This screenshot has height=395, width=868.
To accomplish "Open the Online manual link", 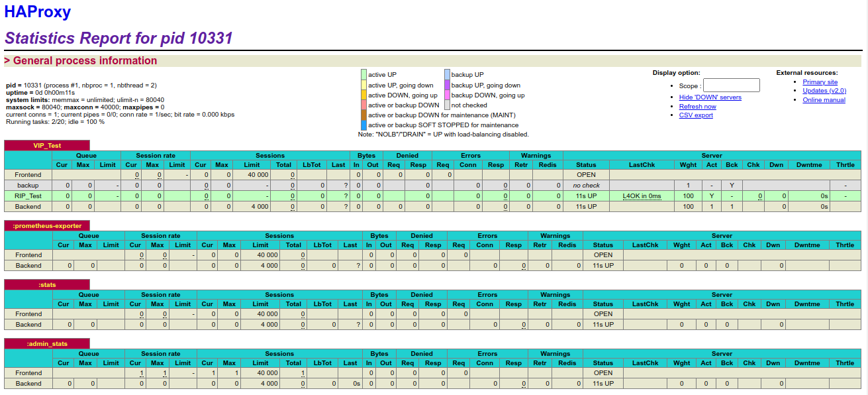I will (824, 100).
